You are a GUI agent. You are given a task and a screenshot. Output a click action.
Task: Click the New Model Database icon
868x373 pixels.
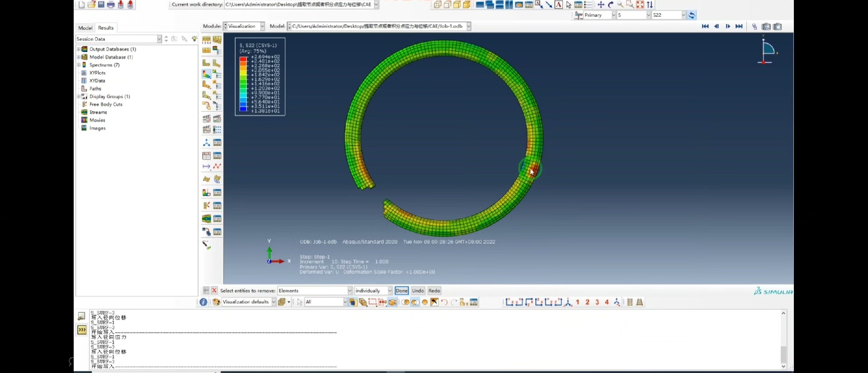click(81, 5)
